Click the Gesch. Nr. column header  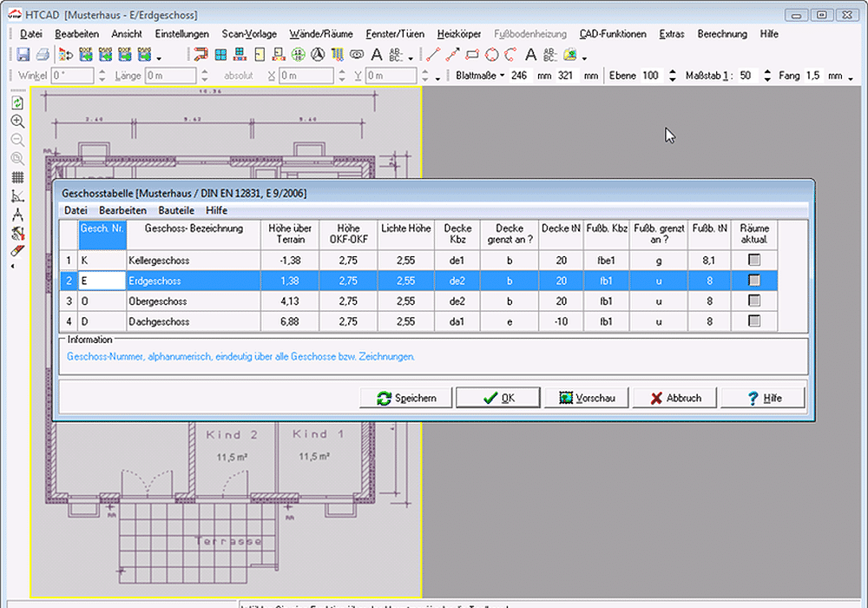click(x=102, y=235)
